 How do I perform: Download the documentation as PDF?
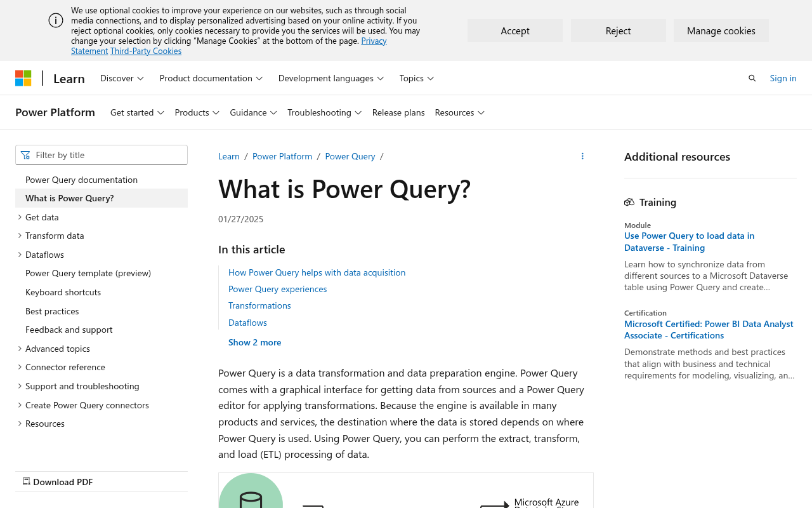(x=58, y=481)
